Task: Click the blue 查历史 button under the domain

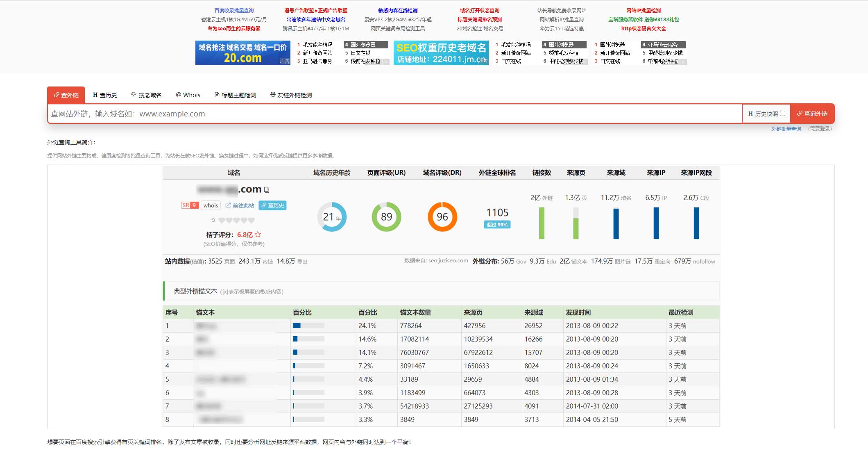Action: (272, 205)
